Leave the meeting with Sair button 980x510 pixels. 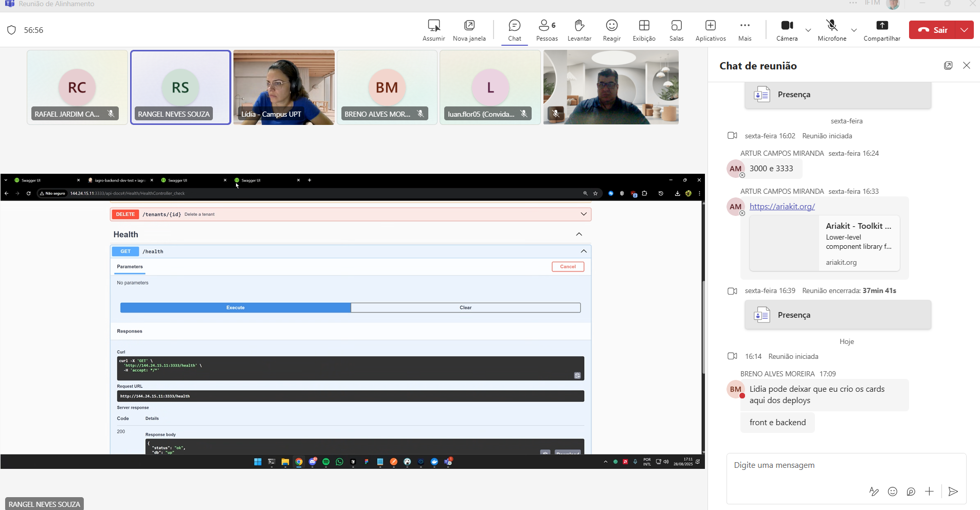point(932,30)
